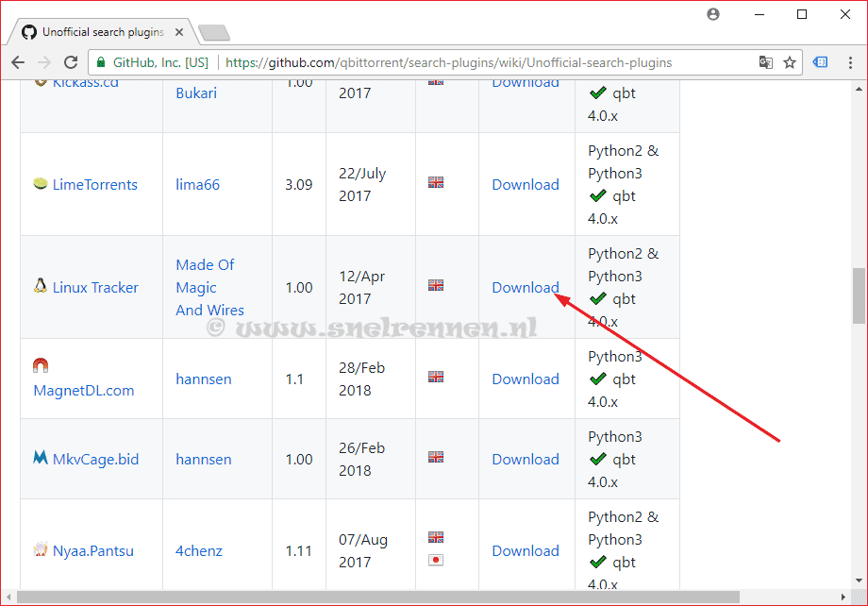This screenshot has width=868, height=606.
Task: Click the MkvCage blue M icon
Action: click(x=41, y=458)
